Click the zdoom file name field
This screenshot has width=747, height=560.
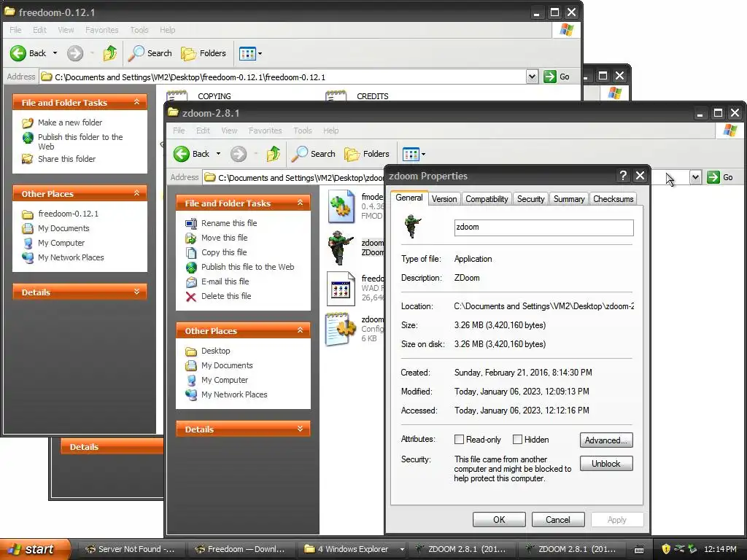coord(543,227)
